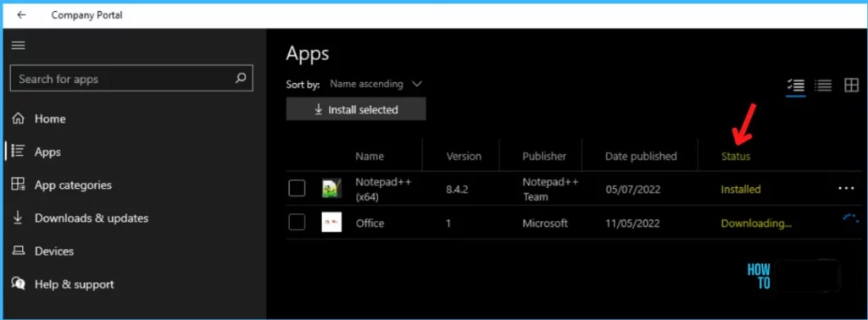Click the back arrow in title bar
Image resolution: width=868 pixels, height=320 pixels.
[21, 15]
